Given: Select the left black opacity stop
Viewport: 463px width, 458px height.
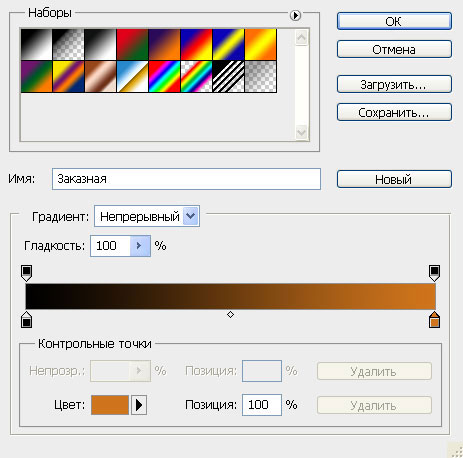Looking at the screenshot, I should coord(26,273).
